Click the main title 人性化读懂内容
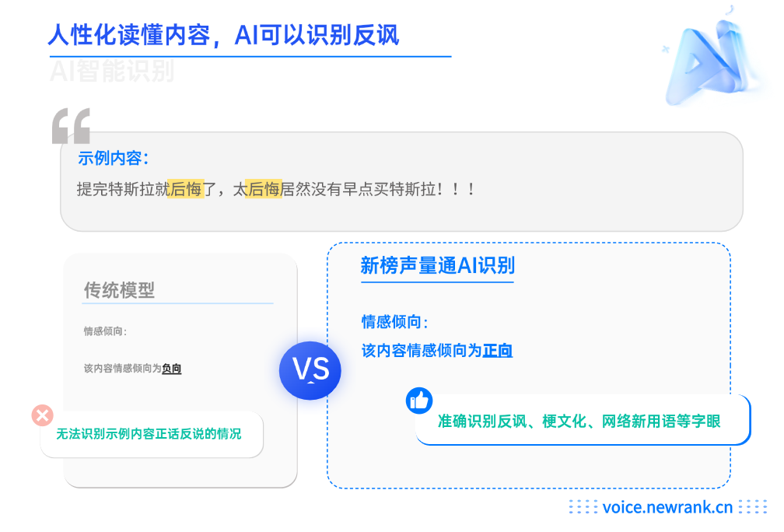784x532 pixels. coord(129,35)
